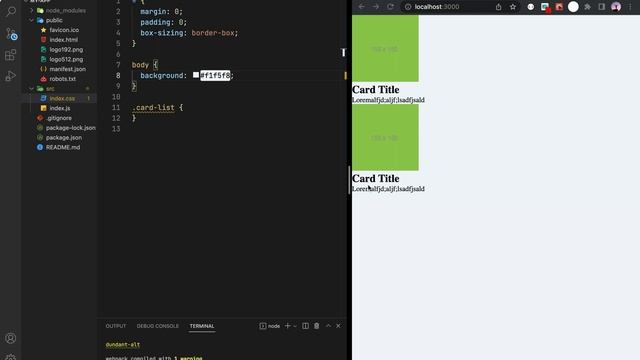The width and height of the screenshot is (640, 360).
Task: Switch to the OUTPUT tab
Action: pos(116,326)
